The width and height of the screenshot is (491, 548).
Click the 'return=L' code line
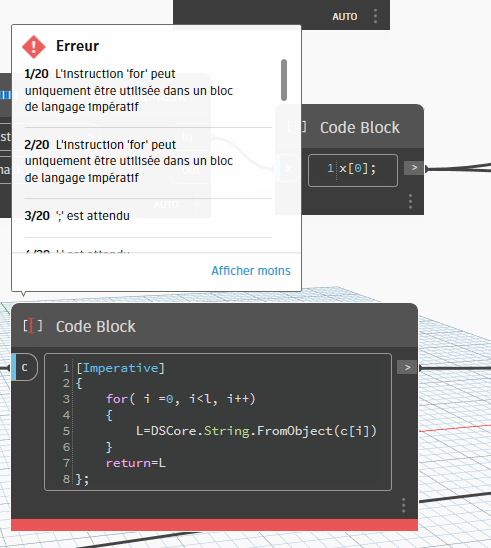pyautogui.click(x=136, y=463)
